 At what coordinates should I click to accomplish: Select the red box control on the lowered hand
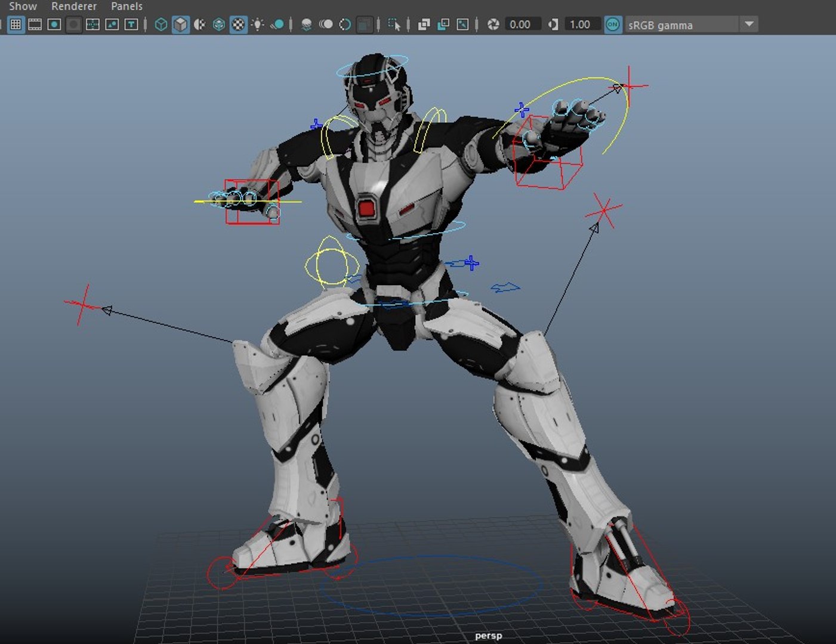pos(252,202)
